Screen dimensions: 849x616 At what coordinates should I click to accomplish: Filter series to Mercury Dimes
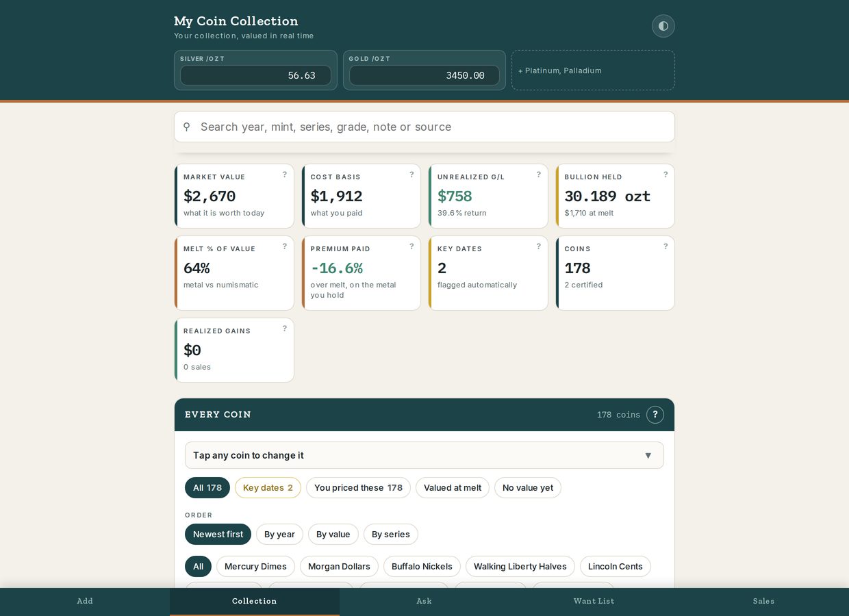[255, 567]
